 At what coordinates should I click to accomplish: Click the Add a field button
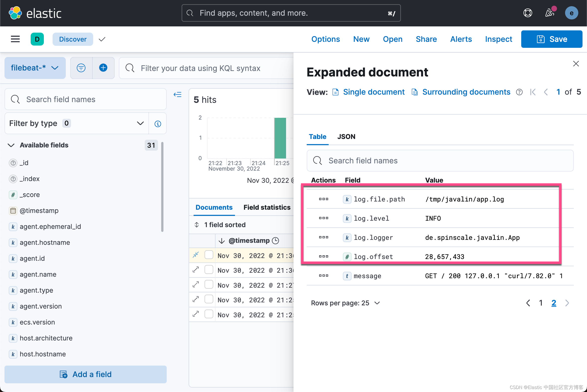(85, 374)
